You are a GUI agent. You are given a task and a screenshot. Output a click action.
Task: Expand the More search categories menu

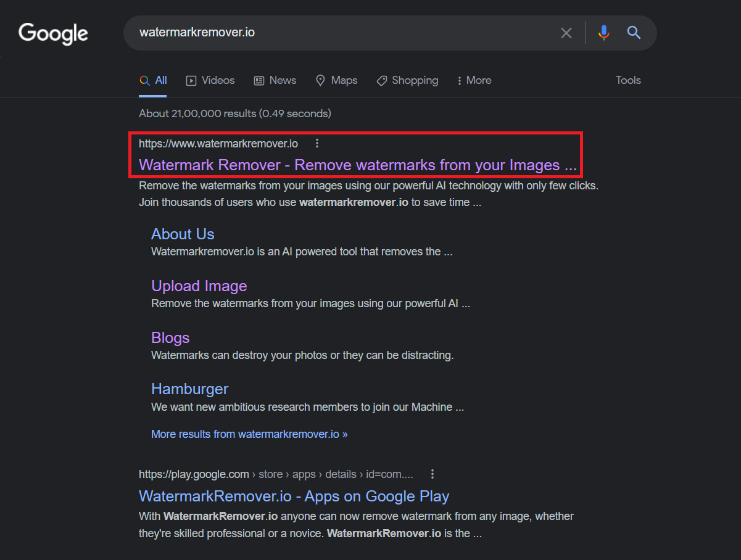[x=474, y=80]
